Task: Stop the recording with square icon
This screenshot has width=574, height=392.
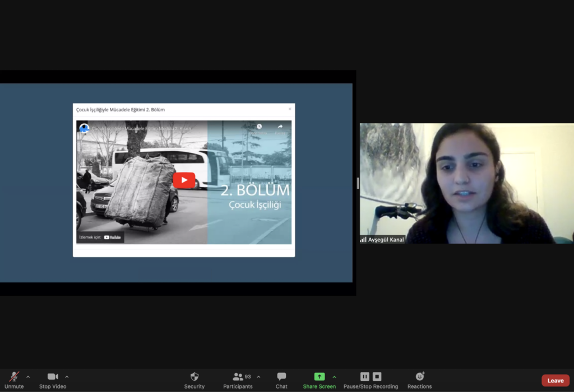Action: click(x=377, y=376)
